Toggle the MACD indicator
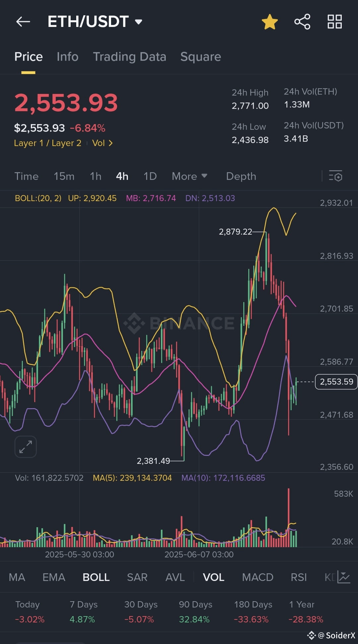 pos(258,577)
